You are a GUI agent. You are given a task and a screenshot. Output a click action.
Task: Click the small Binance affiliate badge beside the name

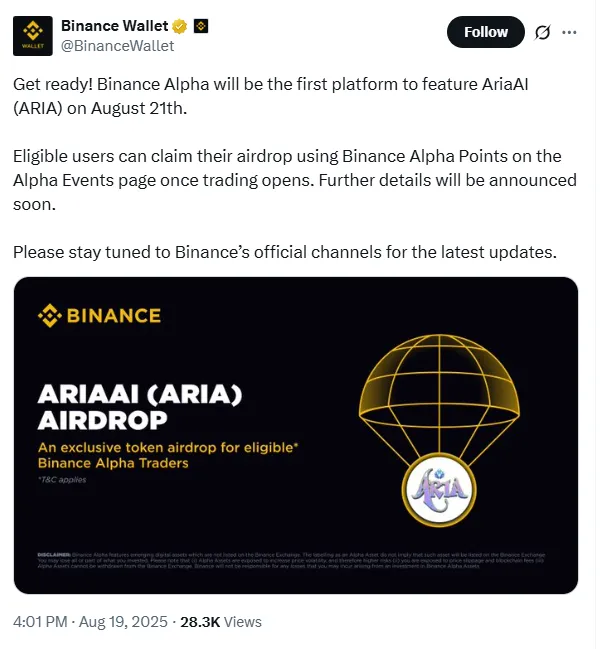tap(200, 26)
